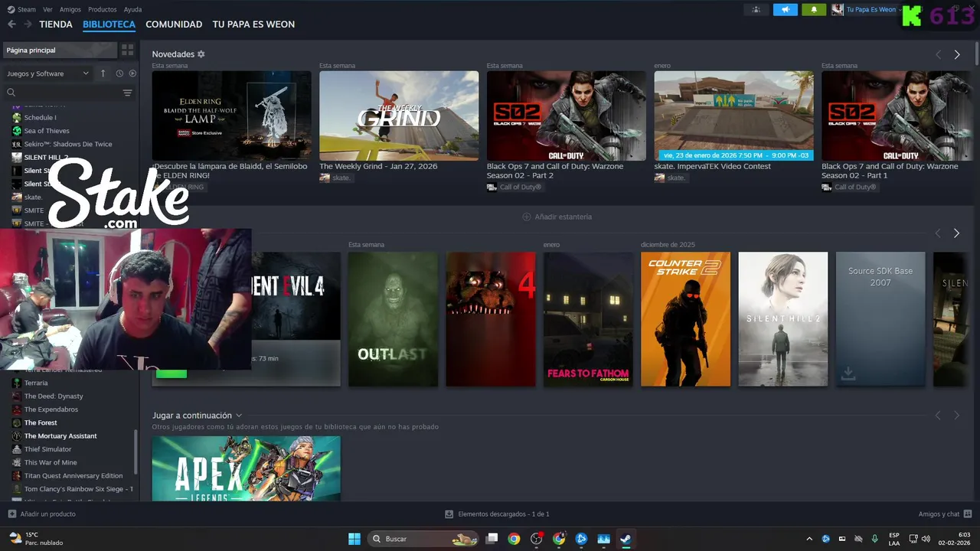
Task: Go back with the navigation arrow
Action: point(11,24)
